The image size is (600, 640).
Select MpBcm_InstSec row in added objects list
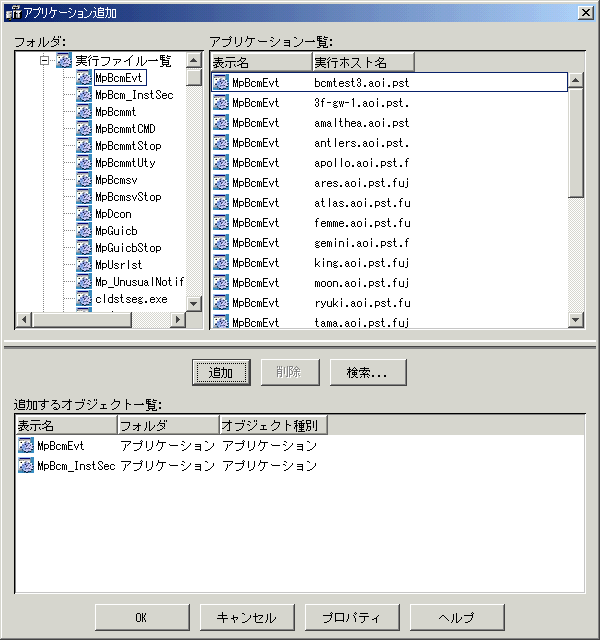click(x=167, y=465)
